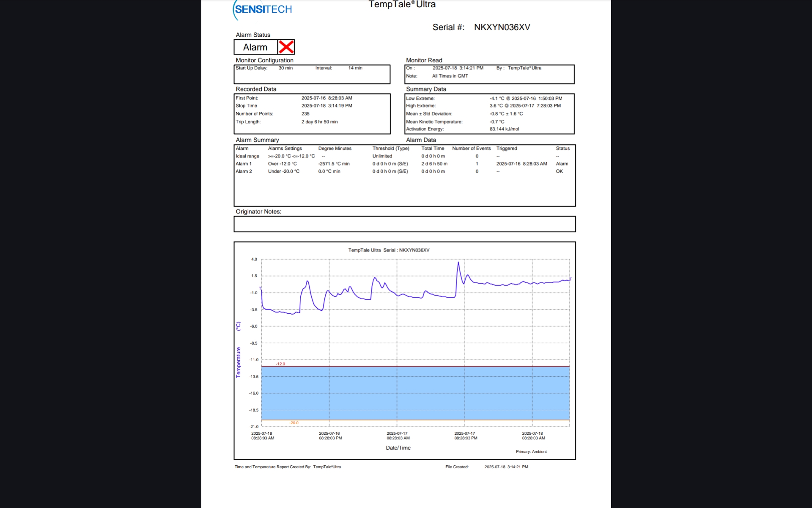Click the Alarm status box text
This screenshot has width=812, height=508.
point(255,47)
